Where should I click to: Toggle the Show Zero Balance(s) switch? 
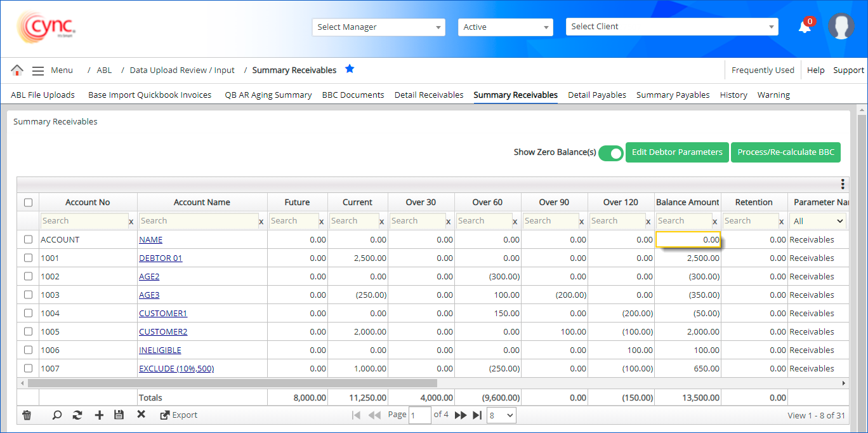click(x=611, y=153)
